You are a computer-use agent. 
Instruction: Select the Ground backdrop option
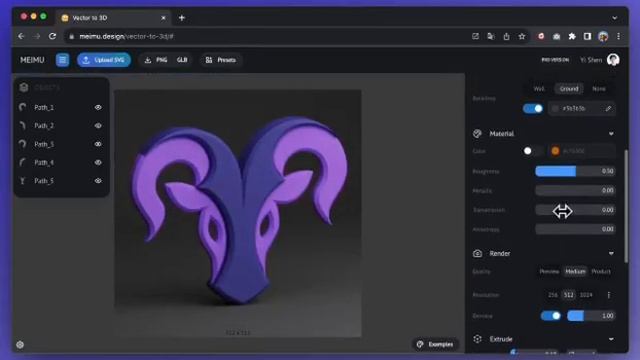point(569,89)
